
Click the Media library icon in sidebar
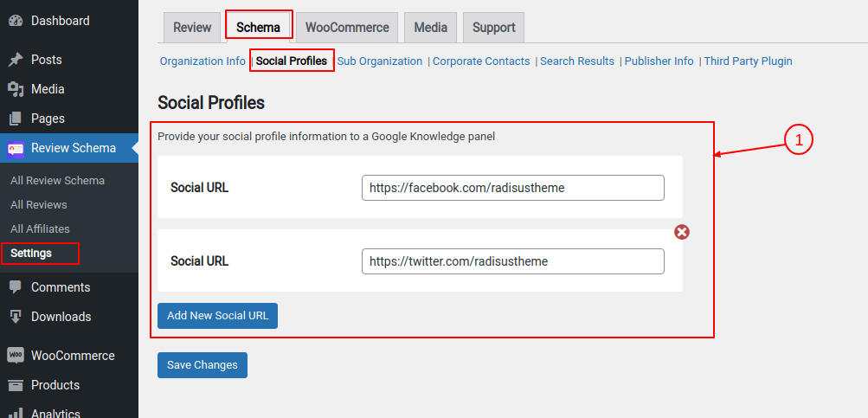16,89
